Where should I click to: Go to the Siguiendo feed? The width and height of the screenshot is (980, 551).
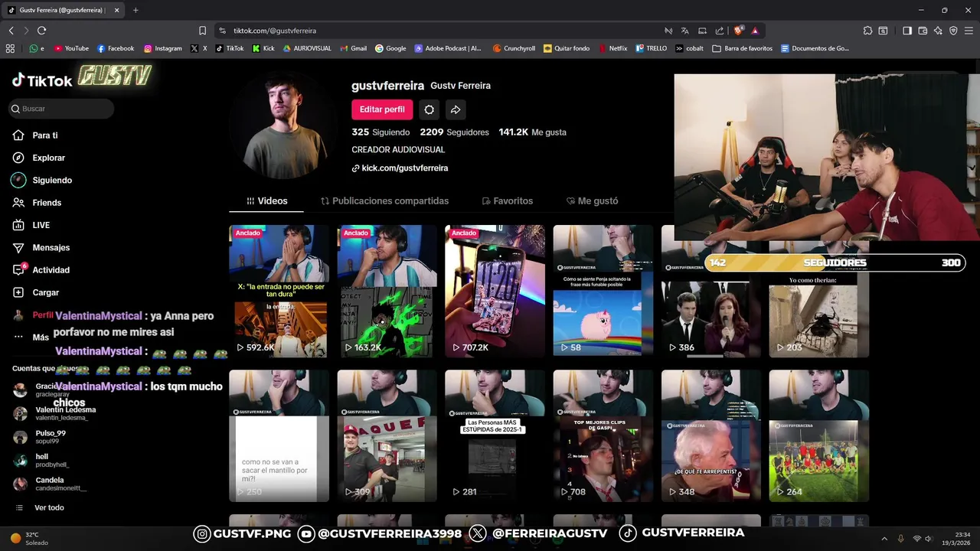tap(42, 180)
